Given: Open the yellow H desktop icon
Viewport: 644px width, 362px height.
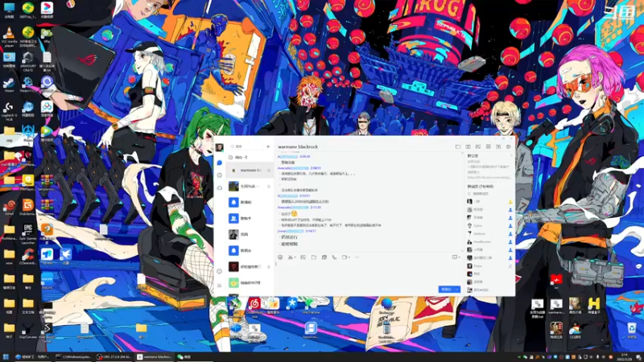Looking at the screenshot, I should [594, 306].
